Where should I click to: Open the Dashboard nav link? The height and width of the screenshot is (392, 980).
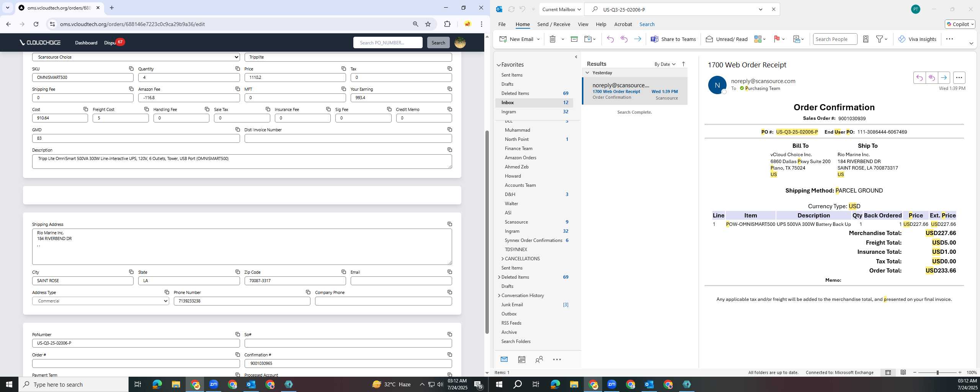point(86,42)
